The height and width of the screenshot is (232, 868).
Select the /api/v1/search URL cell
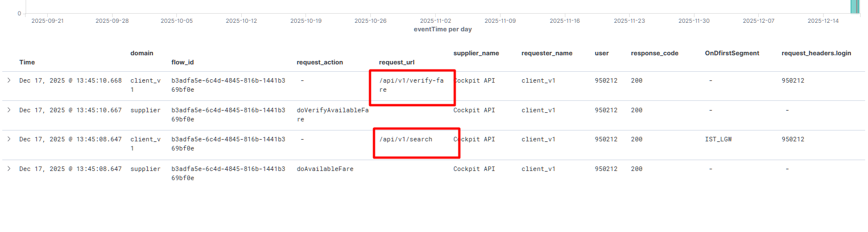tap(406, 139)
